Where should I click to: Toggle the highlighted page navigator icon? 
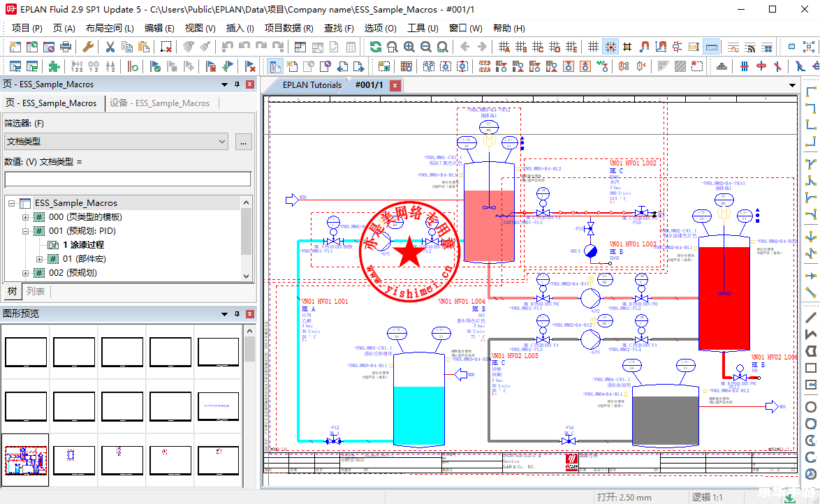point(275,66)
